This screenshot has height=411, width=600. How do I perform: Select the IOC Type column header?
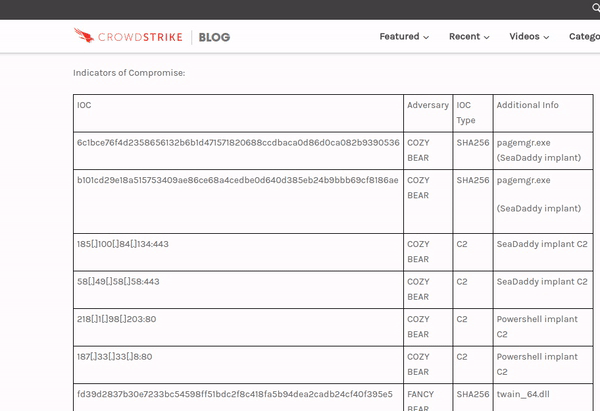point(466,113)
